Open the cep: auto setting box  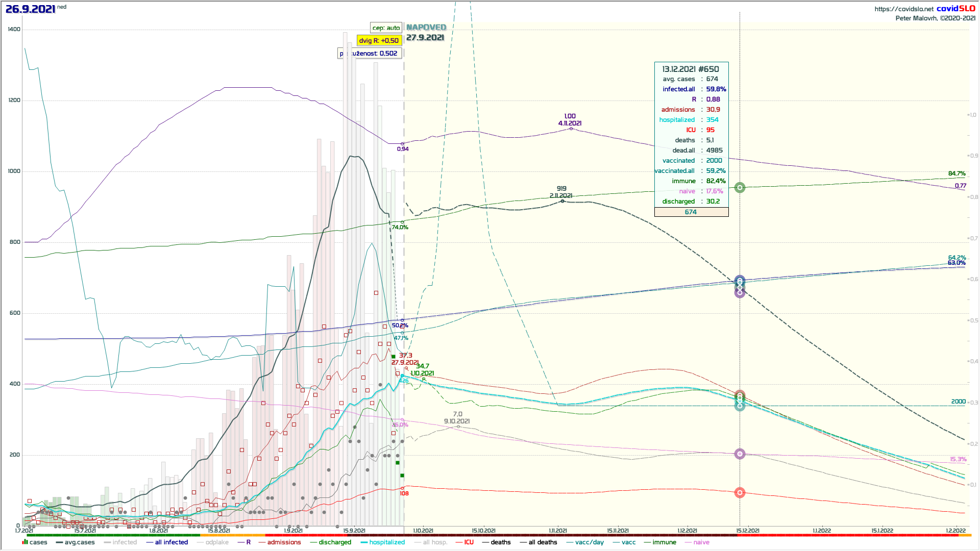(x=386, y=28)
